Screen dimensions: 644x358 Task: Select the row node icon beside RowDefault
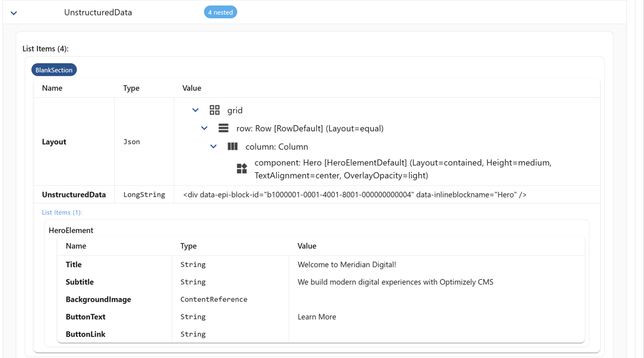point(223,128)
